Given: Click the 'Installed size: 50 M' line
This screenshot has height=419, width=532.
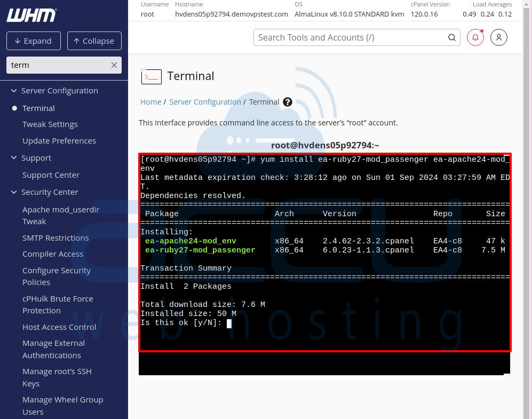Looking at the screenshot, I should point(188,313).
